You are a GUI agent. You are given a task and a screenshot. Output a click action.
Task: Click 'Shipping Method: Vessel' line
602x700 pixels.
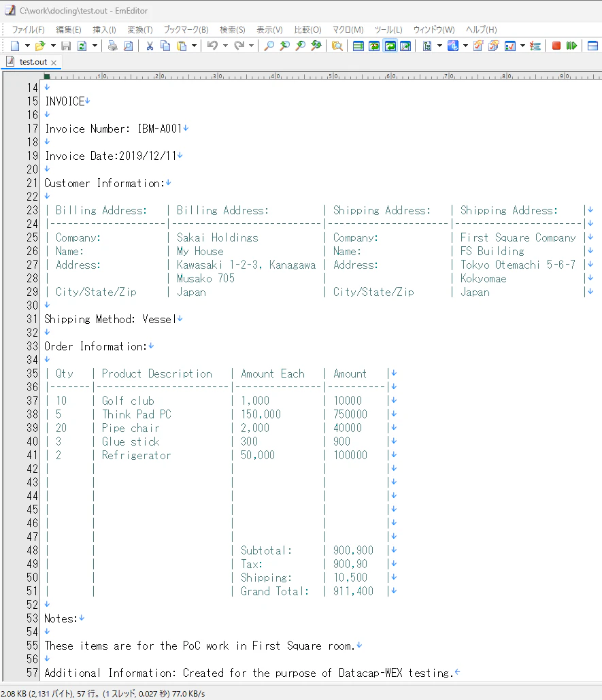tap(110, 319)
